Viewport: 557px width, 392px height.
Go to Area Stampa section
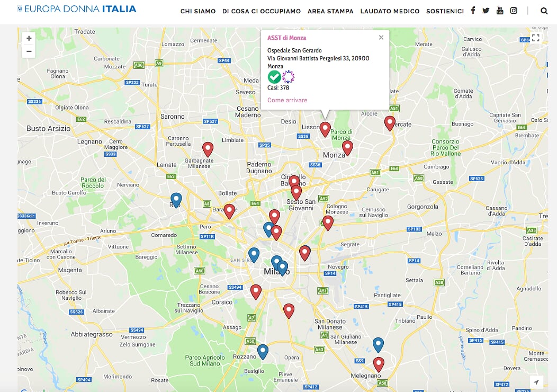[x=330, y=11]
